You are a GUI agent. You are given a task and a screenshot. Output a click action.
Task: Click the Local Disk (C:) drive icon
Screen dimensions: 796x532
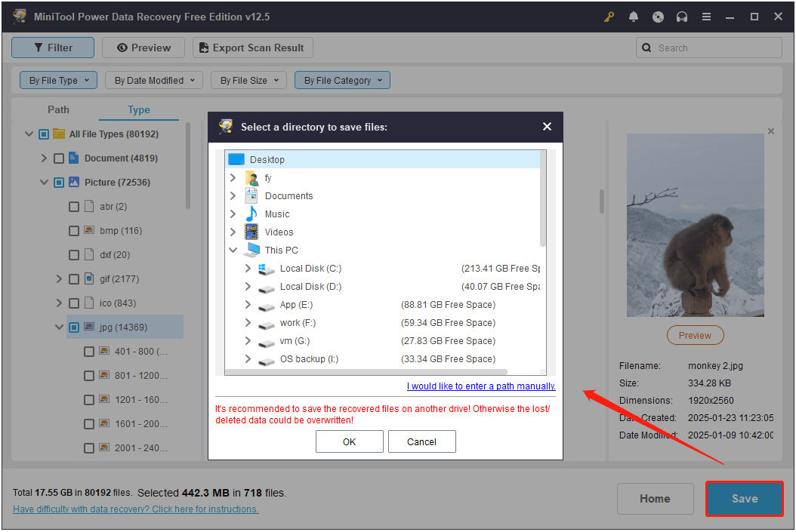[266, 269]
